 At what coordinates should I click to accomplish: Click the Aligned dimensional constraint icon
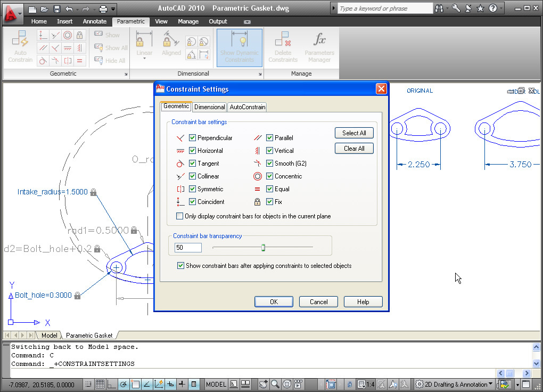click(x=171, y=43)
